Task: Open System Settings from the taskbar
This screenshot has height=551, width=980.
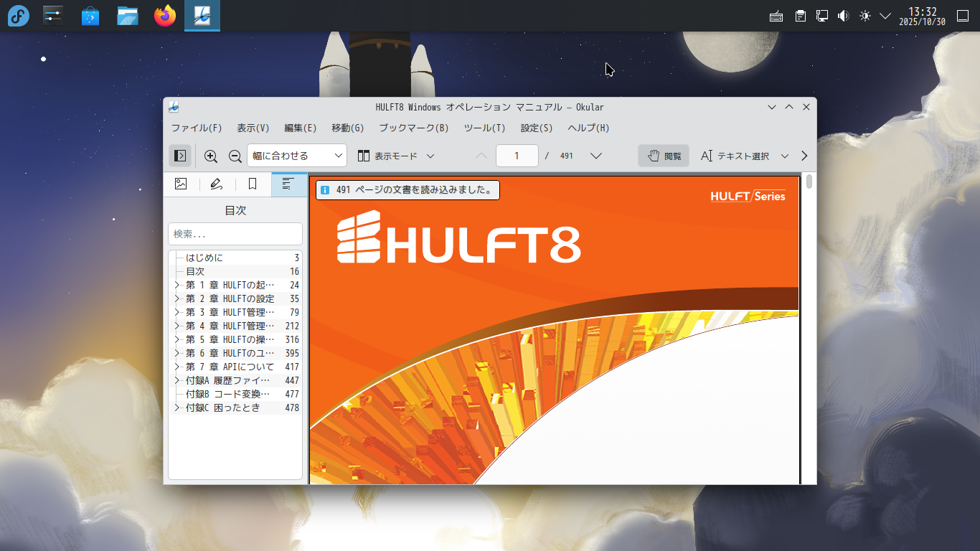Action: (53, 16)
